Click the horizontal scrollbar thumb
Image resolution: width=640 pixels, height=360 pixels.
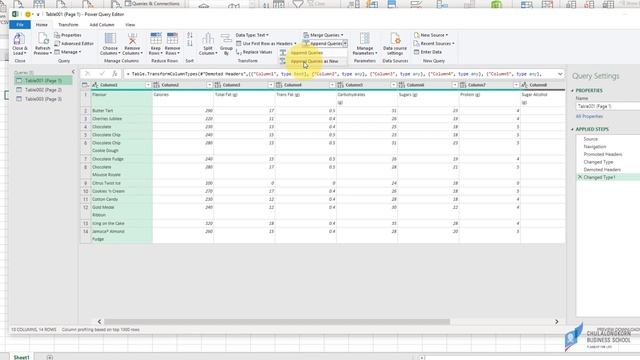(x=277, y=322)
